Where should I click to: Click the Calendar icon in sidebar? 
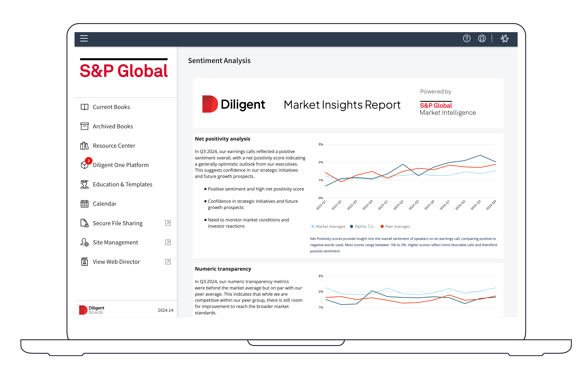[x=85, y=204]
